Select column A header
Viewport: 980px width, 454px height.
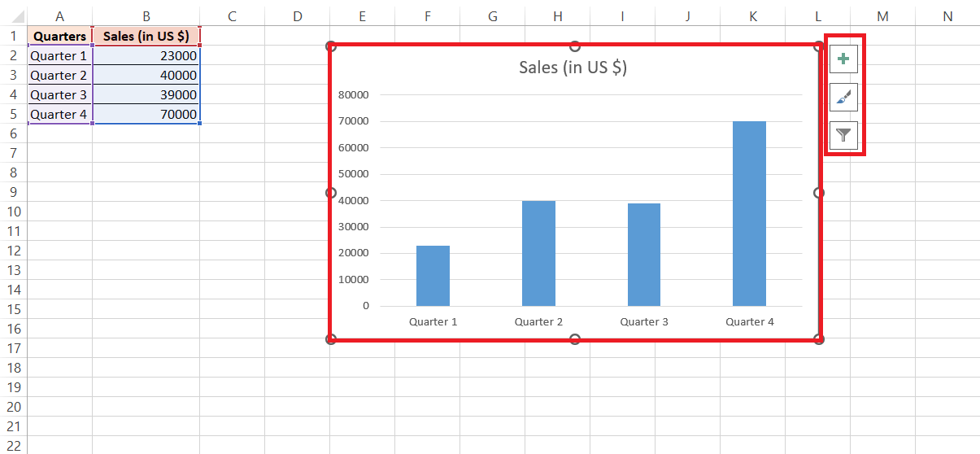pos(59,15)
